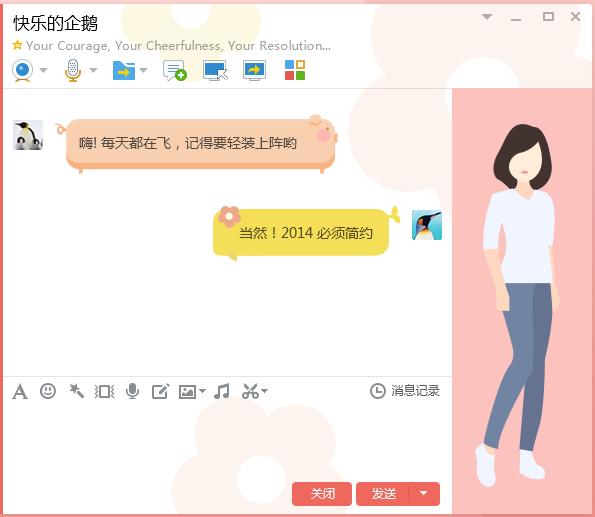Open font selection toolbar with A icon
The width and height of the screenshot is (595, 517).
(x=20, y=391)
